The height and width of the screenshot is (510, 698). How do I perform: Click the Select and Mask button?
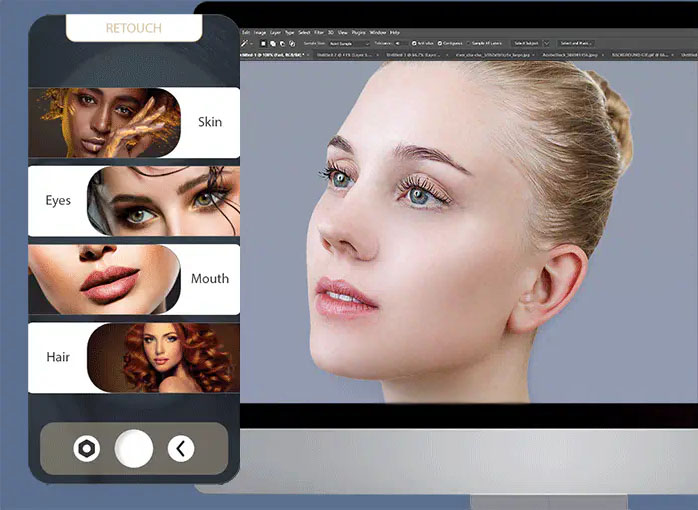(x=576, y=43)
